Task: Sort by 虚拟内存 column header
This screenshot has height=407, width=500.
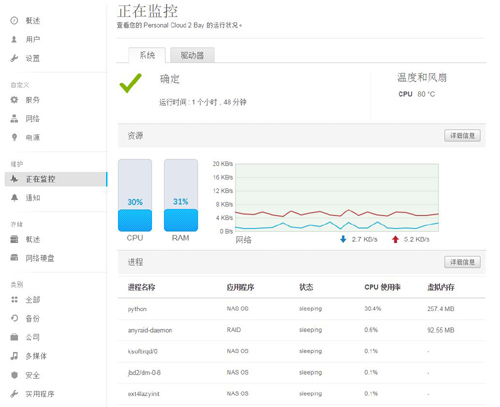Action: pos(441,287)
